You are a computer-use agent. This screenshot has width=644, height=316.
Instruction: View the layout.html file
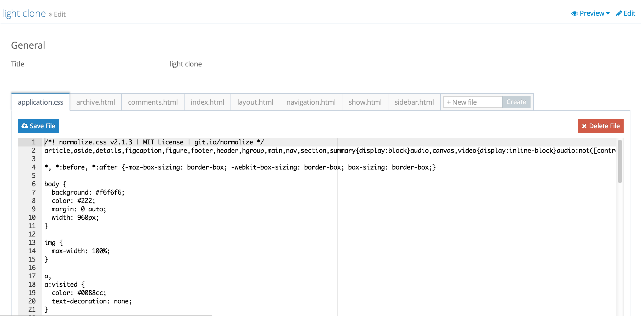coord(255,102)
